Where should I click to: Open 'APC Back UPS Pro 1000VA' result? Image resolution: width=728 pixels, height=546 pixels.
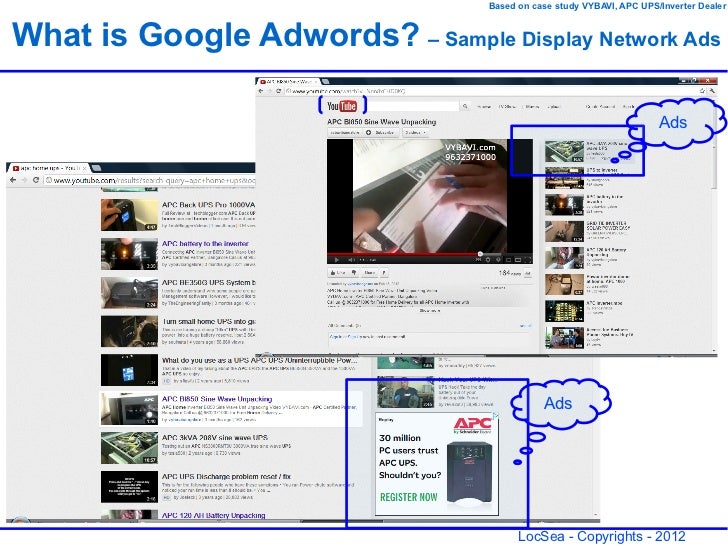[x=208, y=205]
